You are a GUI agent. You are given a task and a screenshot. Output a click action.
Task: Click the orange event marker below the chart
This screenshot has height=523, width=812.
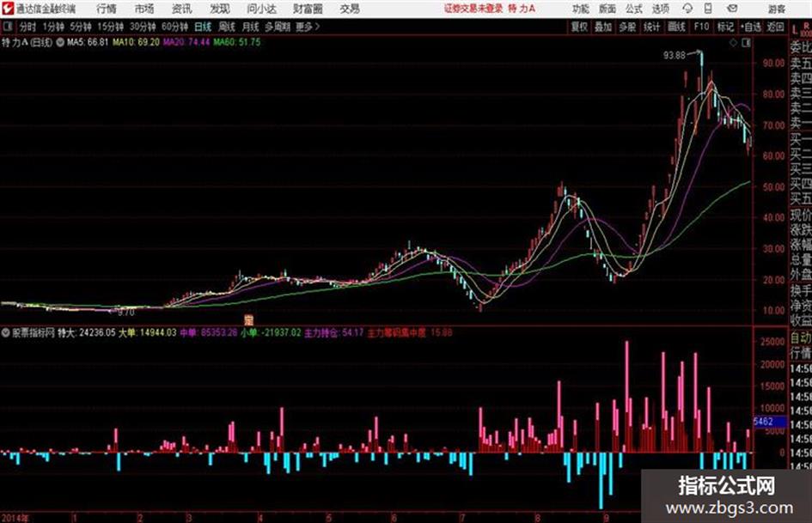point(248,319)
